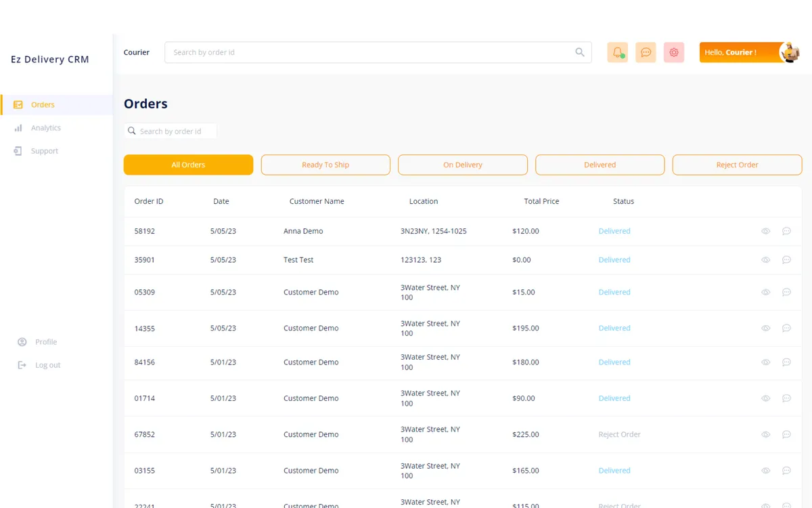Click the Orders sidebar icon
The width and height of the screenshot is (812, 508).
18,105
